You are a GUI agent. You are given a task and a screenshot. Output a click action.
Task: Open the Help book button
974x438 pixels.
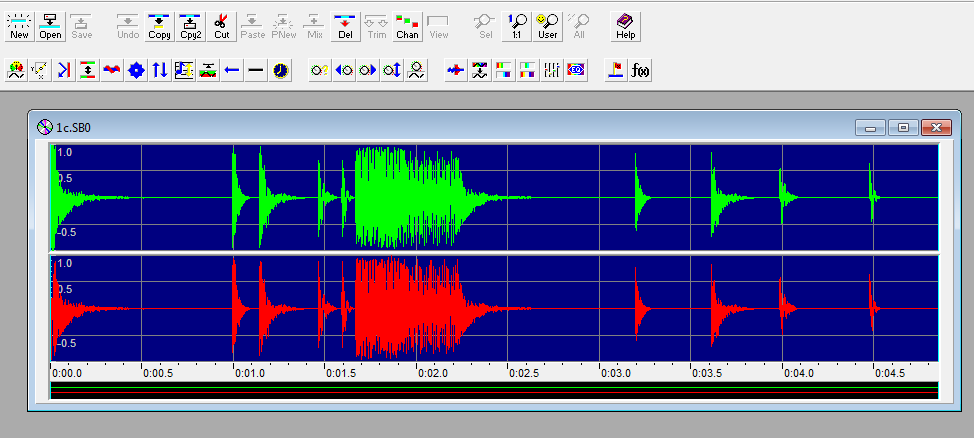click(x=626, y=27)
